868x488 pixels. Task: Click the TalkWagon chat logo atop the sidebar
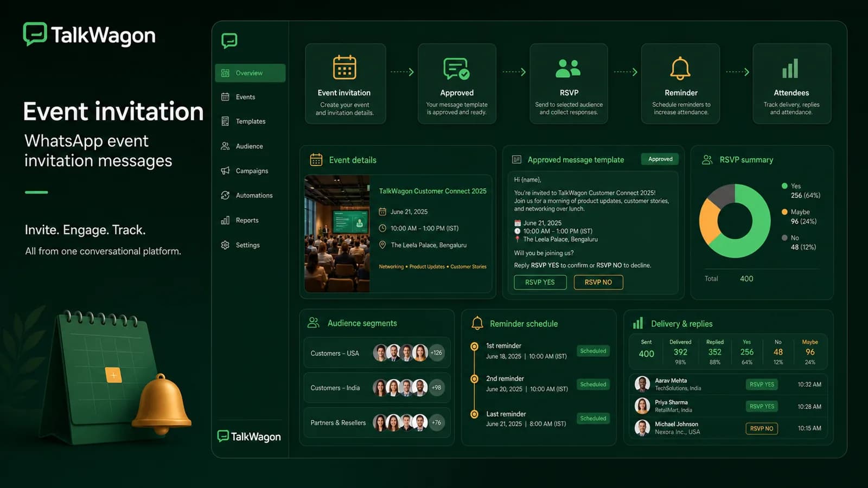point(229,41)
